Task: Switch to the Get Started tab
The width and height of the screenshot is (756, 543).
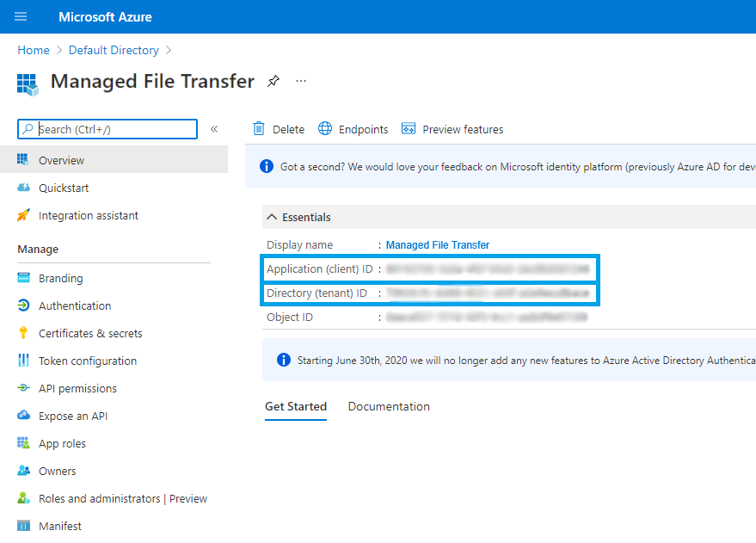Action: pos(296,406)
